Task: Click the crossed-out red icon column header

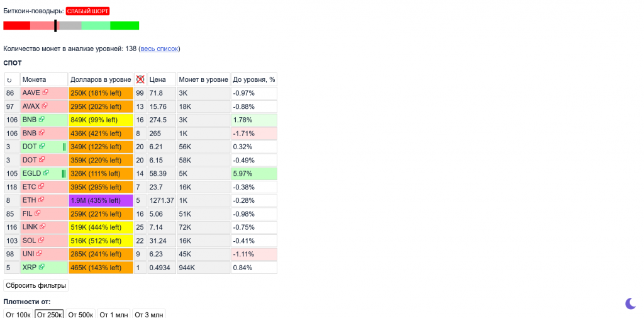Action: point(140,79)
